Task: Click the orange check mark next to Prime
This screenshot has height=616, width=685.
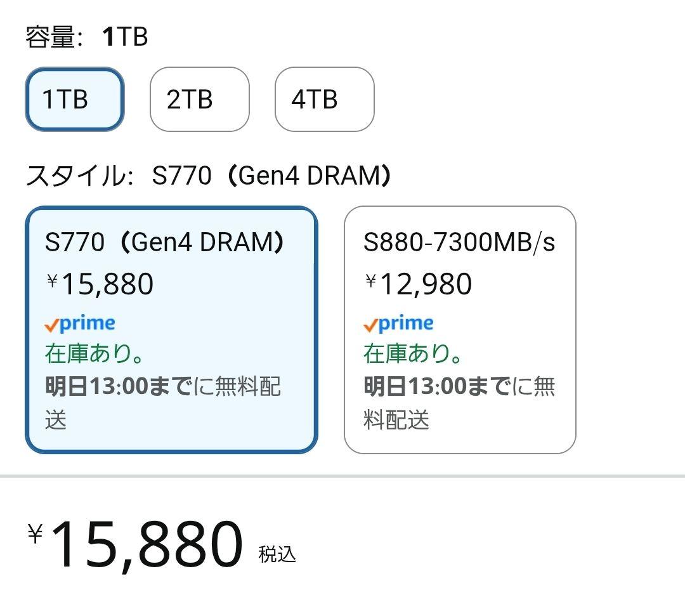Action: click(x=51, y=325)
